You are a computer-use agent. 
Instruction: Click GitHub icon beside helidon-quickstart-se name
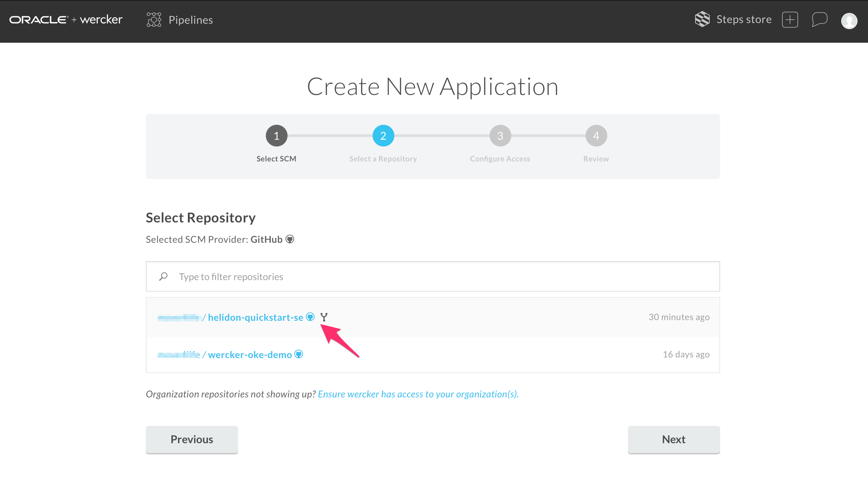point(310,317)
